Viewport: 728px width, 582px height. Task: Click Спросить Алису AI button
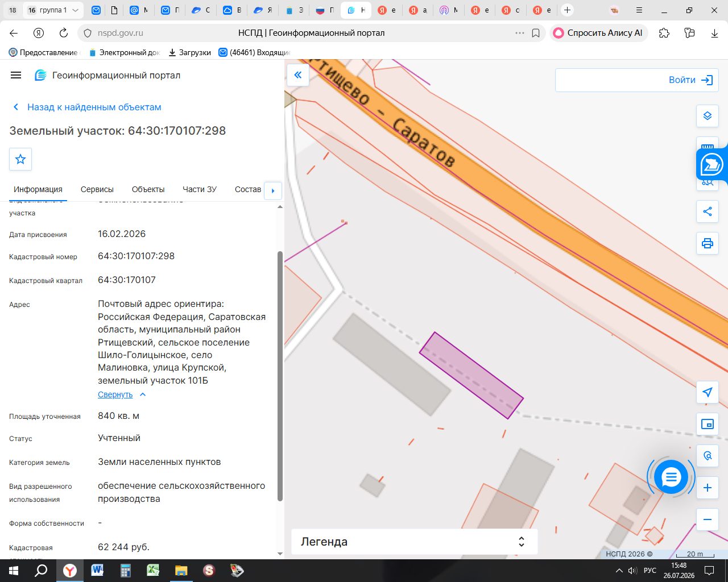[x=598, y=33]
